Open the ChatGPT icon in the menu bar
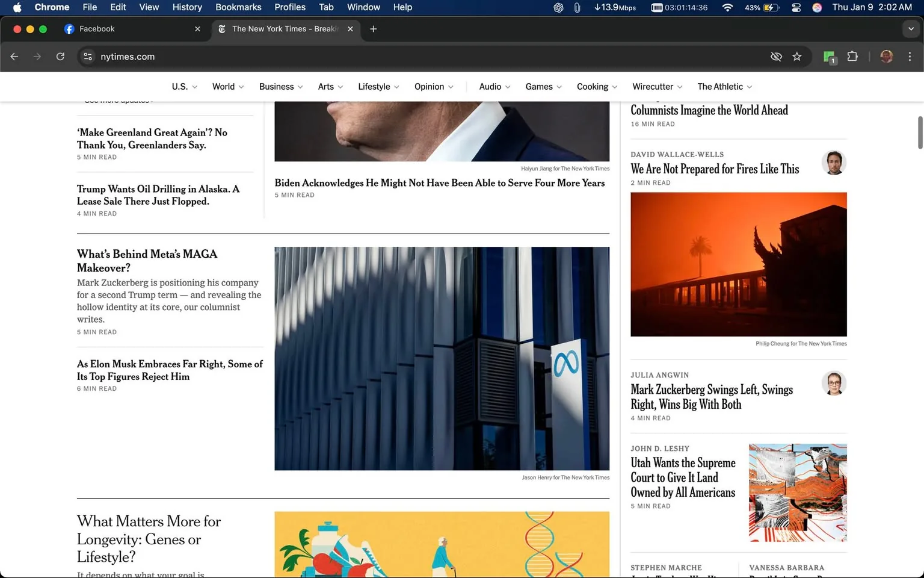This screenshot has height=578, width=924. 558,8
